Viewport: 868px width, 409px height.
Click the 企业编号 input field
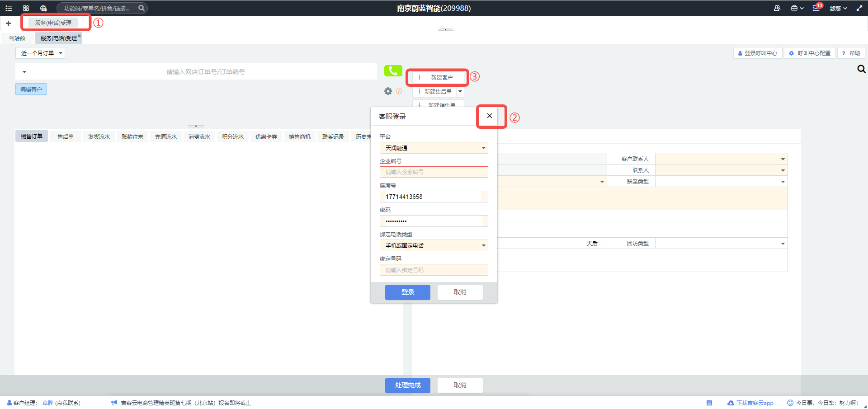[434, 172]
